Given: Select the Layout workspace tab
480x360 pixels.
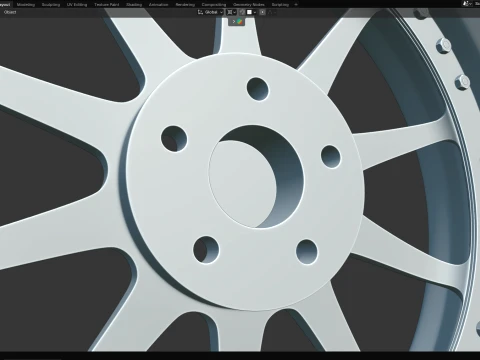Looking at the screenshot, I should 5,5.
